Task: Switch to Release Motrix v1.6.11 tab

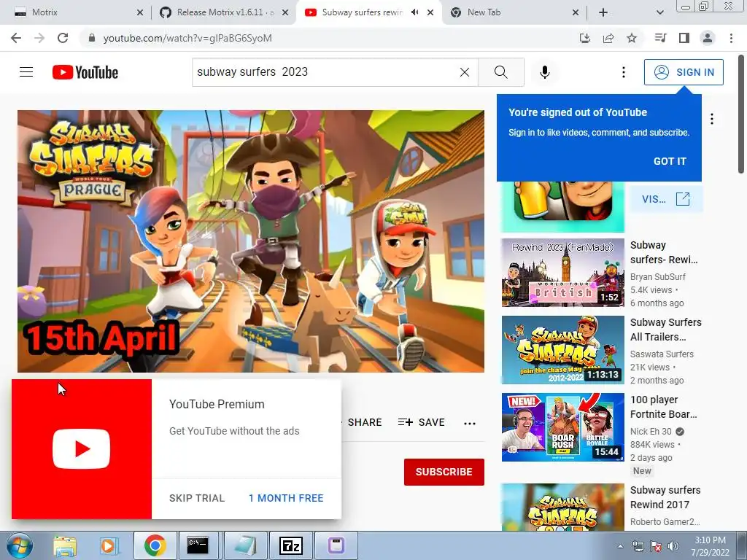Action: (225, 12)
